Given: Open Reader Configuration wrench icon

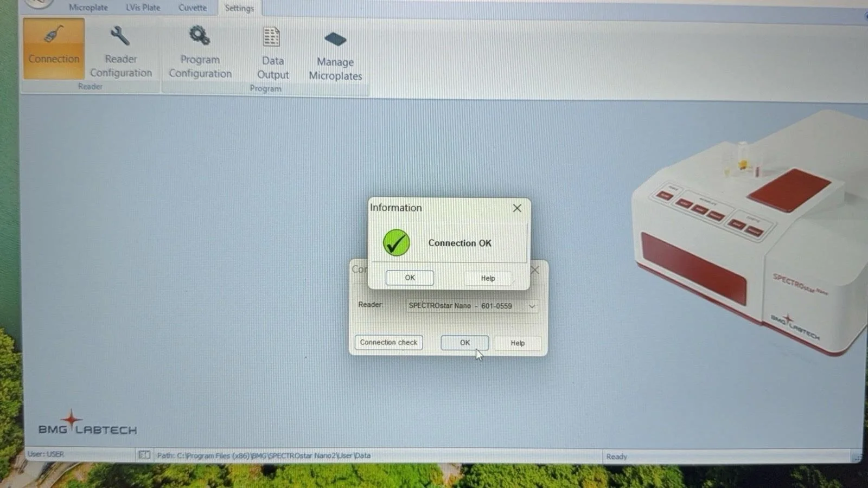Looking at the screenshot, I should [120, 52].
